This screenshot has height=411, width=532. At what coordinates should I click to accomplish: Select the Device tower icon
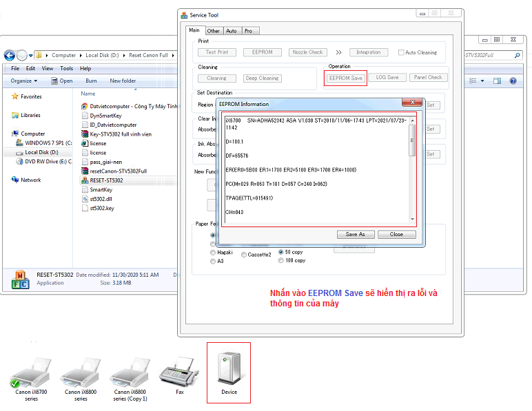[x=229, y=372]
